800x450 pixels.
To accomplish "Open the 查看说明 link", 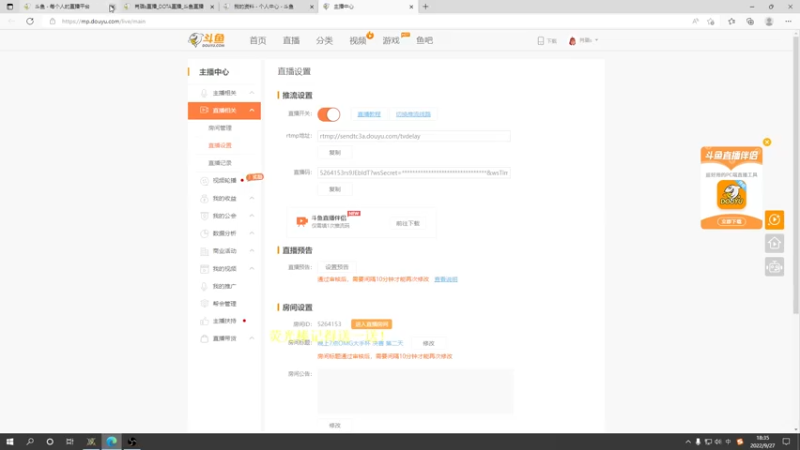I will pyautogui.click(x=446, y=280).
